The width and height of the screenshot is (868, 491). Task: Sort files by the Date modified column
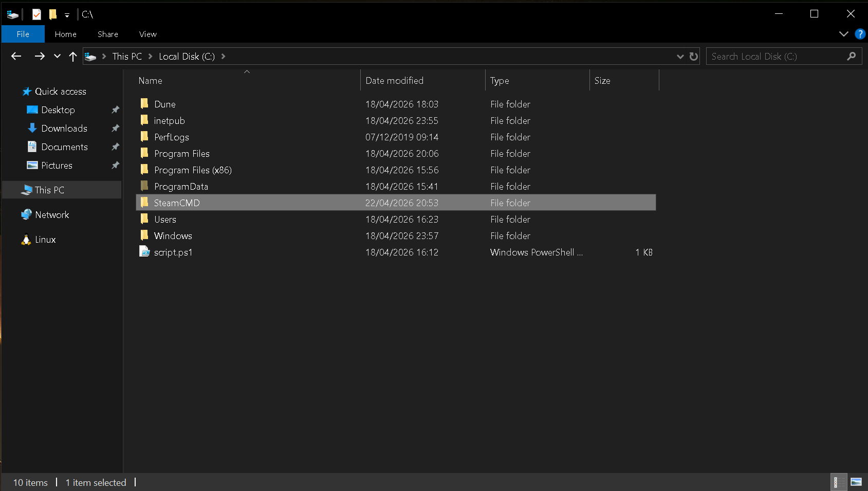click(394, 81)
